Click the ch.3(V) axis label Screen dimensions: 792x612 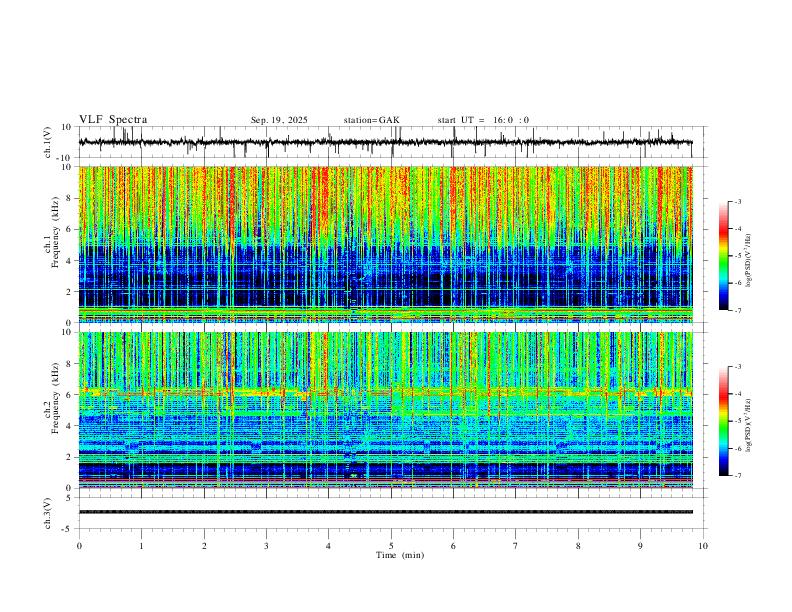[x=48, y=514]
